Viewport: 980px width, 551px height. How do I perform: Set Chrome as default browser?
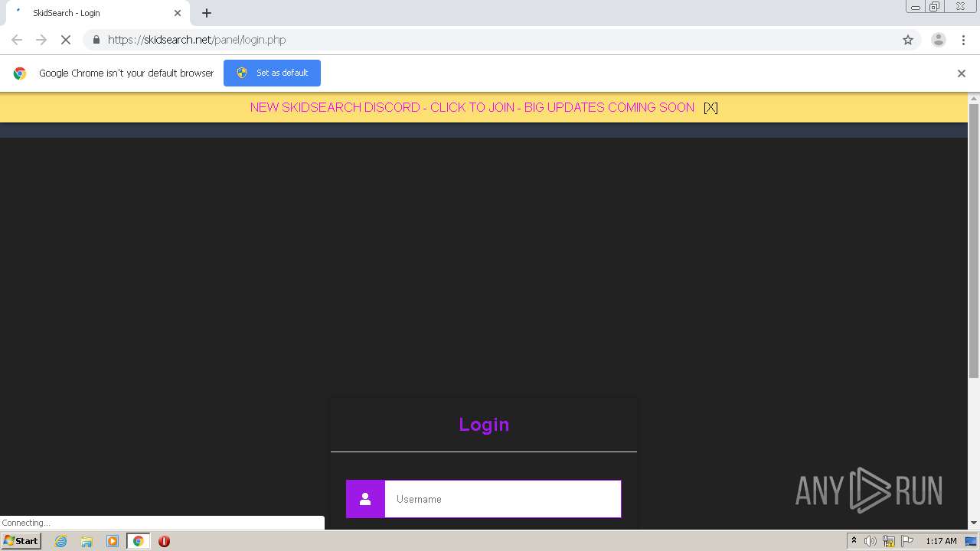272,73
